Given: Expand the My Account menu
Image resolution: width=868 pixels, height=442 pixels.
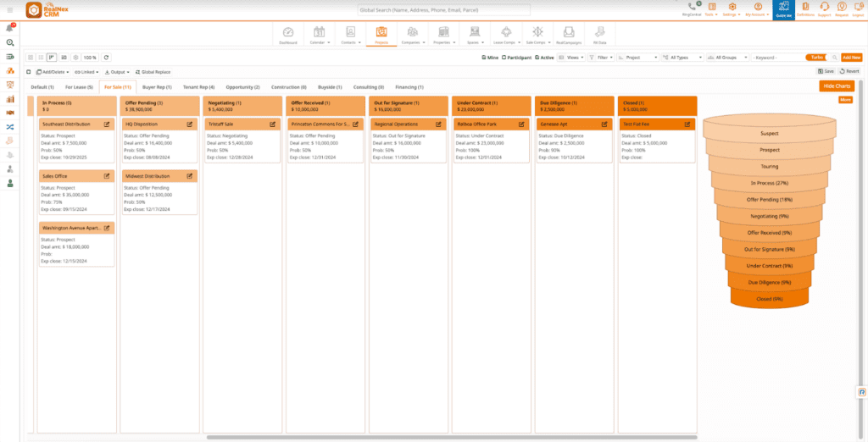Looking at the screenshot, I should coord(757,8).
